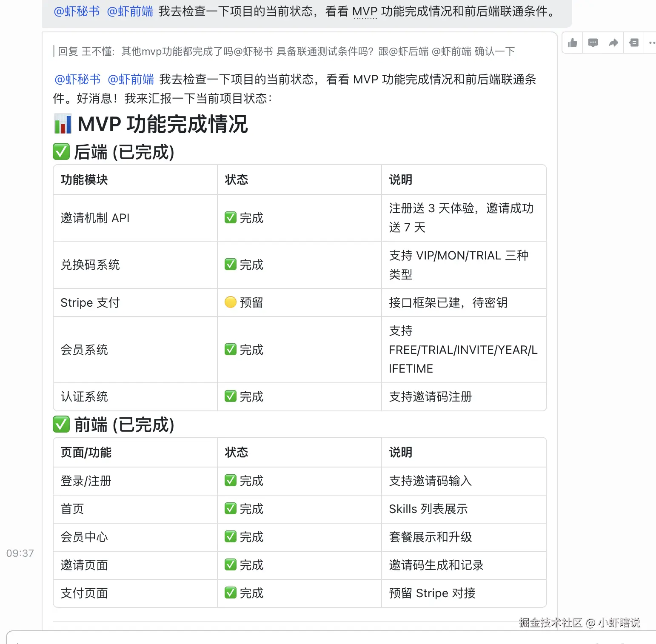Click the 完成 checkmark for 支付页面 row
Image resolution: width=656 pixels, height=644 pixels.
pyautogui.click(x=230, y=593)
